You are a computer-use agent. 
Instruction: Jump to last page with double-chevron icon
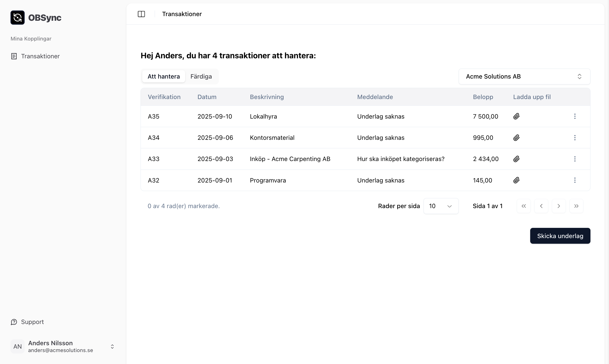click(576, 206)
